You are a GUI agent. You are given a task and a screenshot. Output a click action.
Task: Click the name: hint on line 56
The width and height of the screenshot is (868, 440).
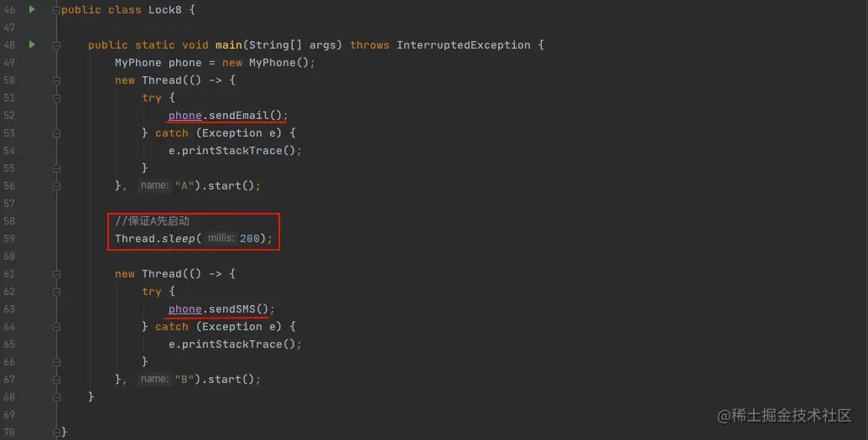(x=154, y=185)
